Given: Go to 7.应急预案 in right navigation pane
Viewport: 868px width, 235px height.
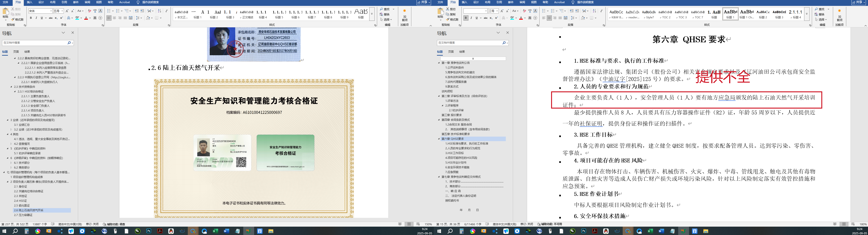Looking at the screenshot, I should click(452, 172).
